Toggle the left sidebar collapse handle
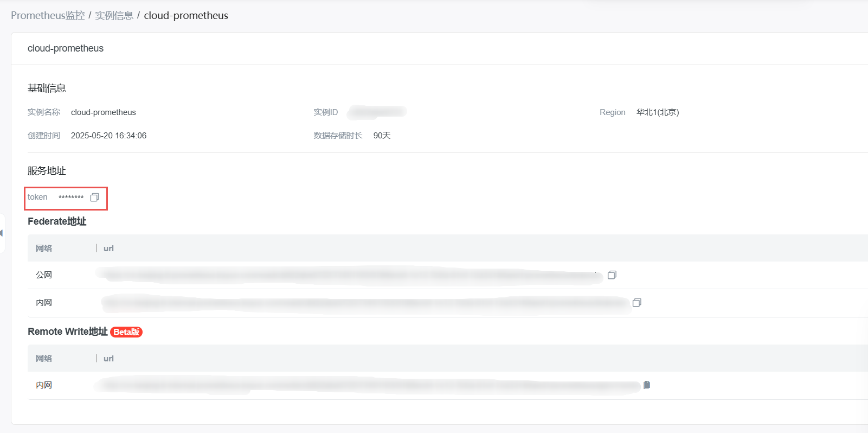 pos(2,233)
